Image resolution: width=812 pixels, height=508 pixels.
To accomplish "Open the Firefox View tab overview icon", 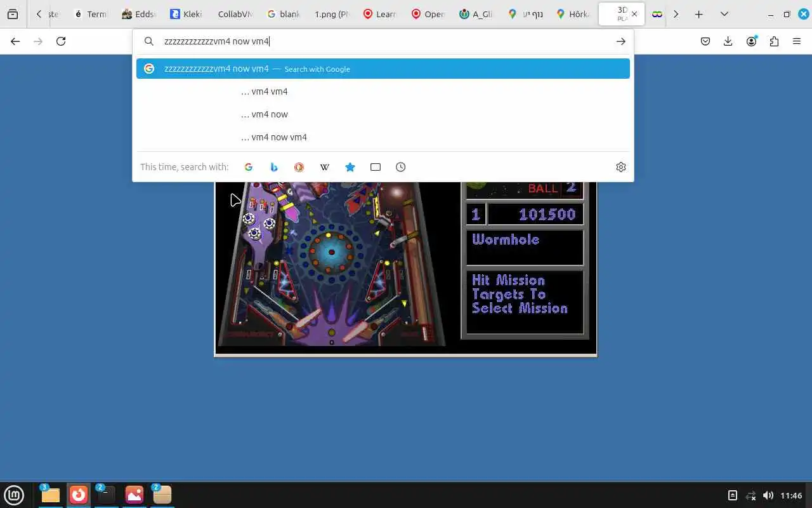I will point(13,14).
